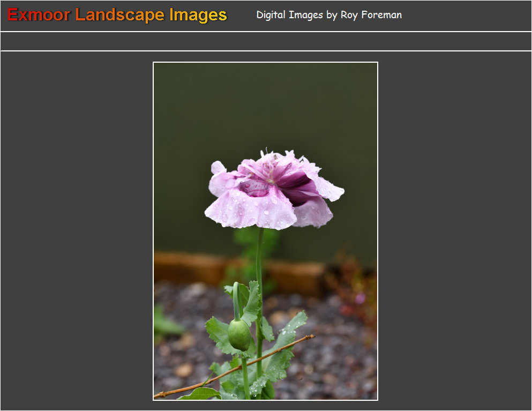Screen dimensions: 532x411
Task: Click the blank grey area right of the photo
Action: [454, 231]
